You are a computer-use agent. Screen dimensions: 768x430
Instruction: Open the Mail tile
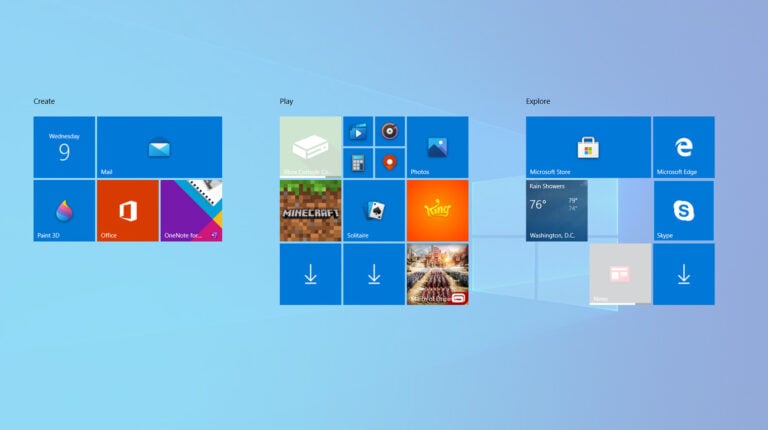pyautogui.click(x=159, y=147)
